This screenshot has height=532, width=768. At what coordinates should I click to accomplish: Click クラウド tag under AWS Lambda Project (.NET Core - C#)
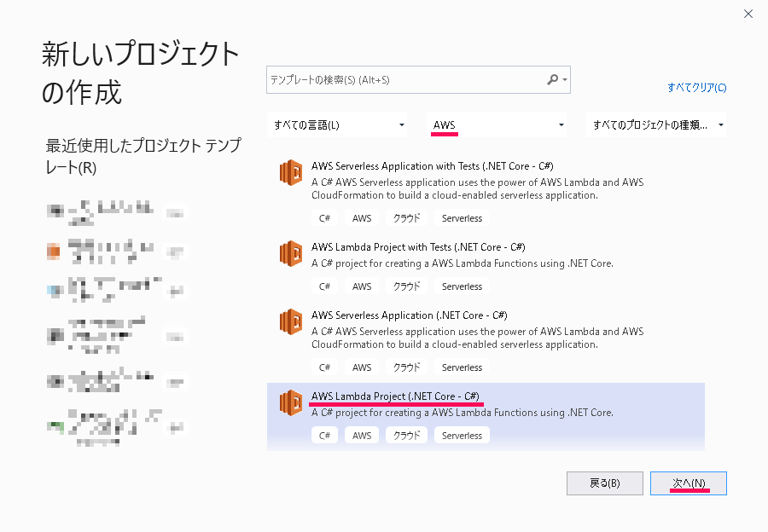click(406, 436)
